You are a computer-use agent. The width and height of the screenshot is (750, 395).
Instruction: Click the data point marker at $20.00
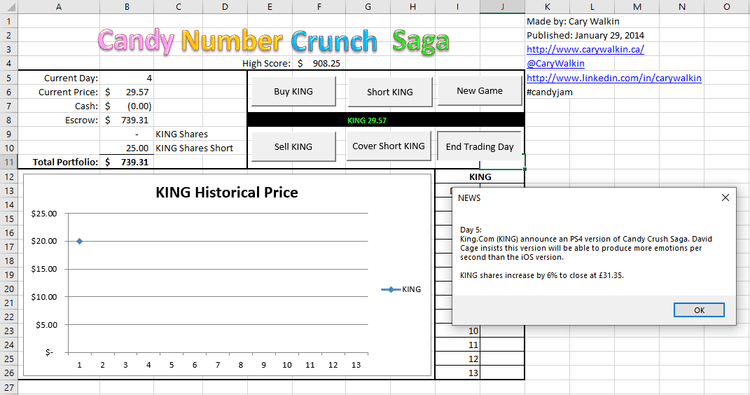(79, 241)
